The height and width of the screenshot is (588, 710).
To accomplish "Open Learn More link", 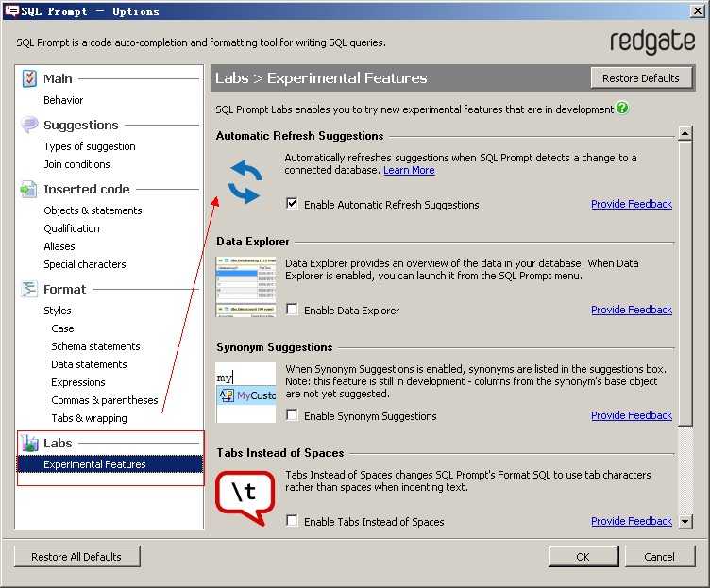I will [x=409, y=170].
